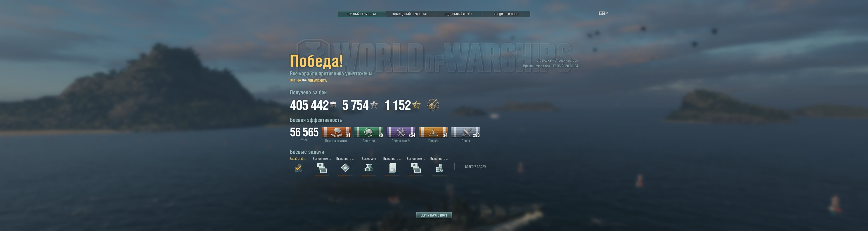
Task: Select the coin stack mission icon
Action: point(439,168)
